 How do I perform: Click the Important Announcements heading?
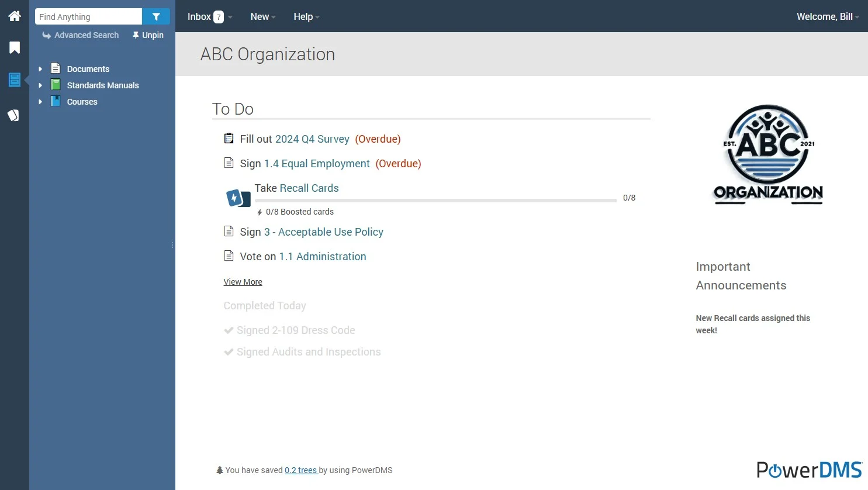741,276
